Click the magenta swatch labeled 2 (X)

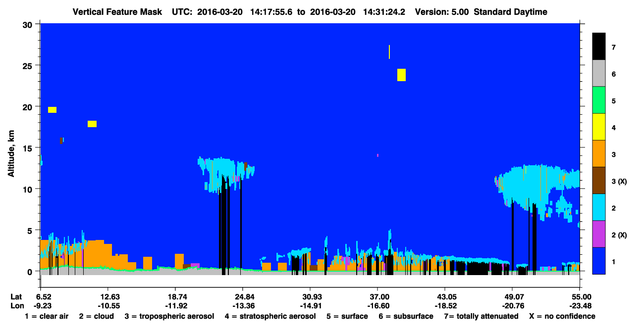pyautogui.click(x=599, y=234)
